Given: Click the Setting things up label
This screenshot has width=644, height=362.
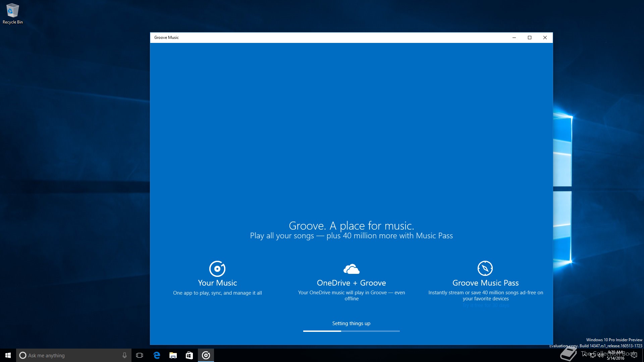Looking at the screenshot, I should click(351, 323).
